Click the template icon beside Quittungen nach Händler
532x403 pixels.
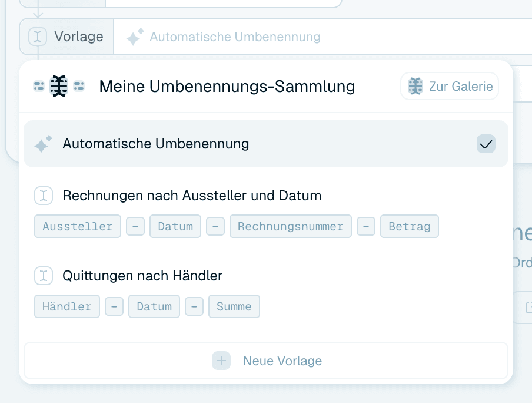pos(44,276)
